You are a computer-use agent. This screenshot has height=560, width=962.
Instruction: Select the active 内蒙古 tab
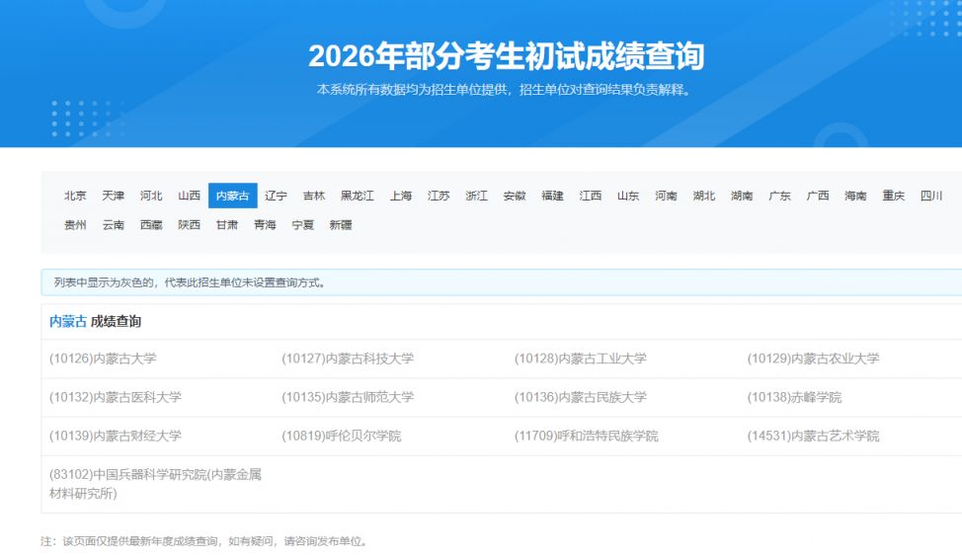(232, 196)
